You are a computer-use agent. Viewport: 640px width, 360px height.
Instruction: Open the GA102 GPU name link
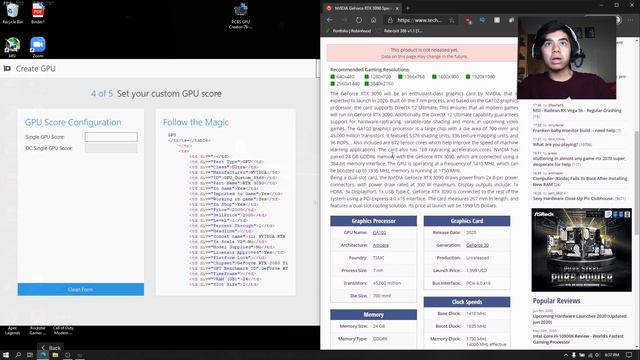click(x=379, y=233)
